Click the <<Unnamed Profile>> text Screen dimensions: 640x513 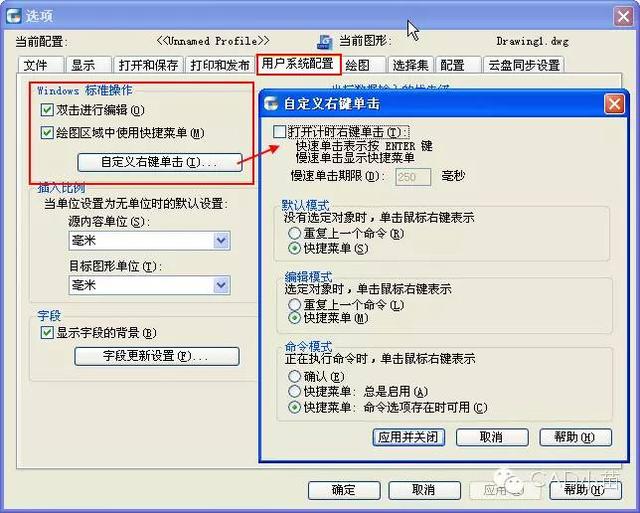213,41
